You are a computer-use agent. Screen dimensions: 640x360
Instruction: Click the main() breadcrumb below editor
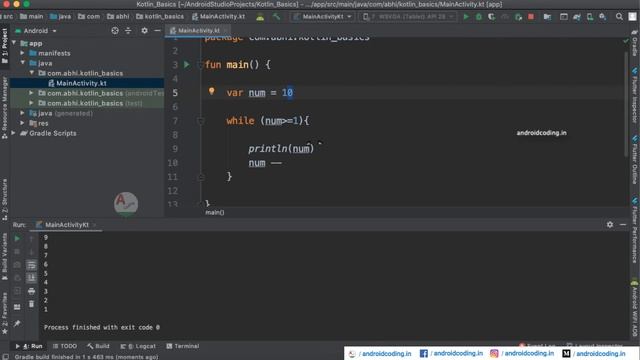(x=215, y=212)
